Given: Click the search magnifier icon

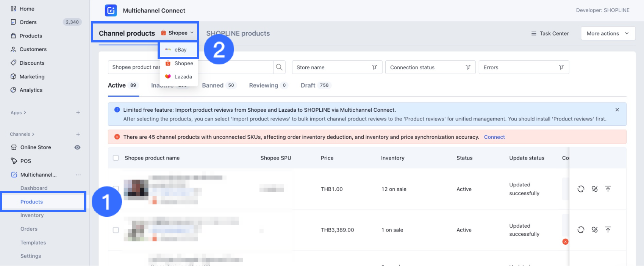Looking at the screenshot, I should click(x=279, y=67).
